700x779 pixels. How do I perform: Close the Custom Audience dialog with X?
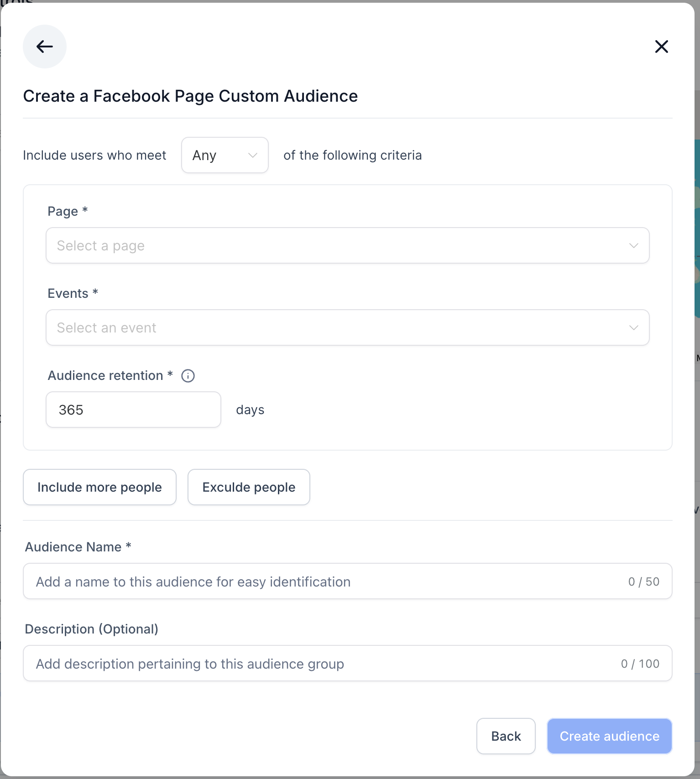pyautogui.click(x=661, y=47)
